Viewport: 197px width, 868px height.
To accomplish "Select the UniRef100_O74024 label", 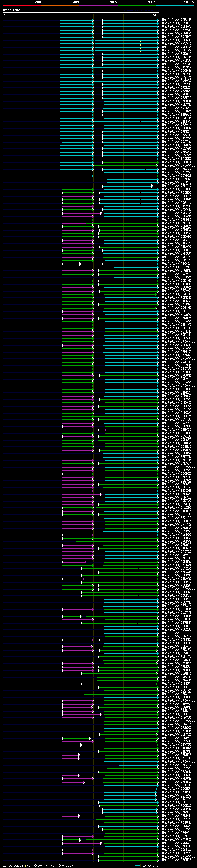I will [x=177, y=833].
